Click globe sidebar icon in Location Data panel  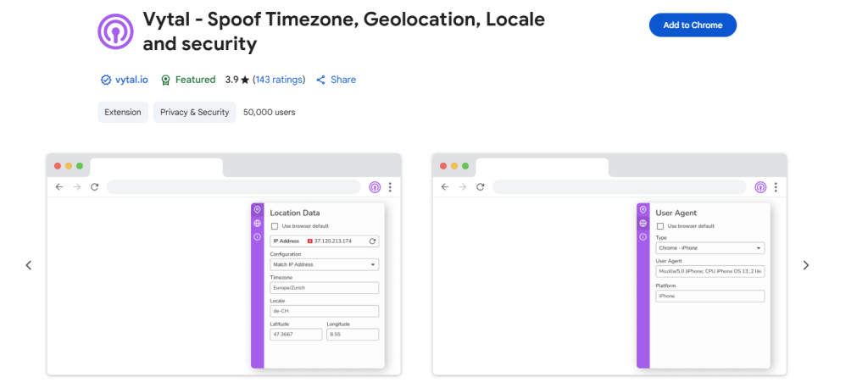coord(258,224)
